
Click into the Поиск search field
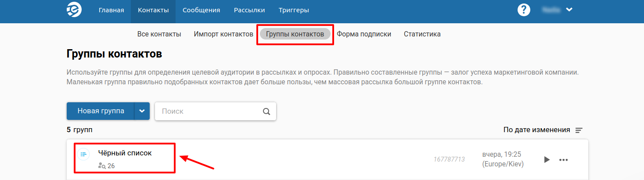click(x=209, y=111)
